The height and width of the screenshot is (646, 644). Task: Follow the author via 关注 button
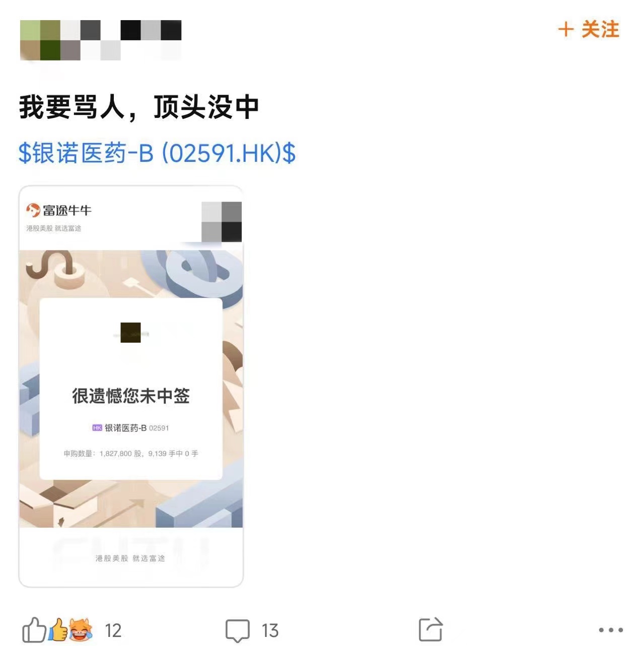point(588,29)
